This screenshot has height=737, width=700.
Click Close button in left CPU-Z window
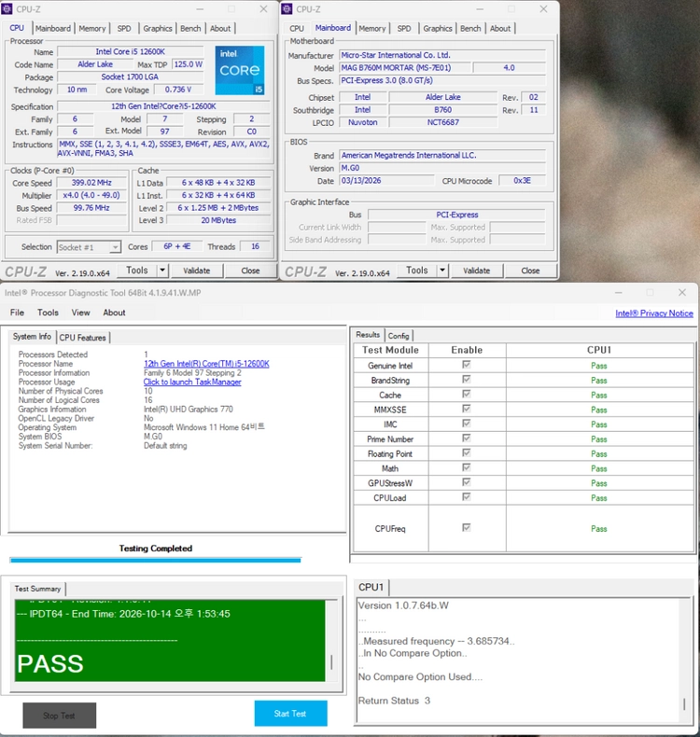pyautogui.click(x=250, y=271)
